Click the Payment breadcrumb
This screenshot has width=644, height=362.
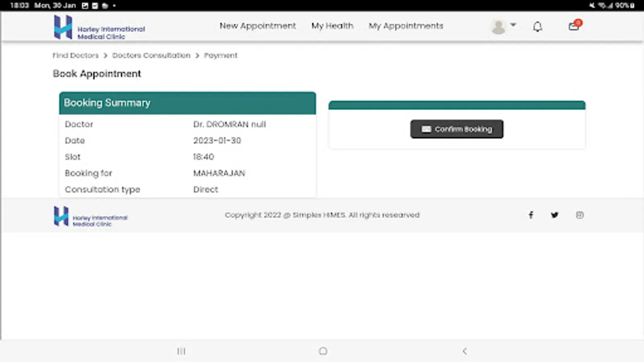point(220,55)
